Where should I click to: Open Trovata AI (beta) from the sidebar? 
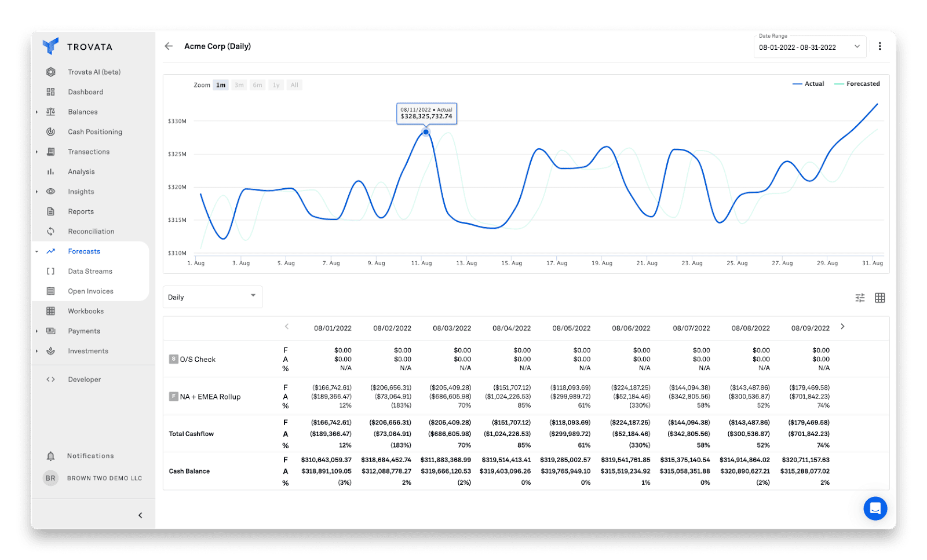(x=94, y=72)
